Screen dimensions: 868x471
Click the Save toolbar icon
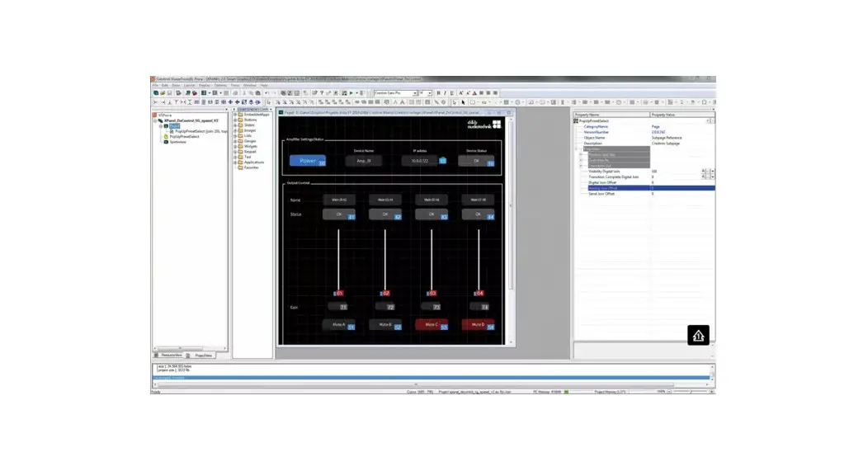click(x=169, y=93)
